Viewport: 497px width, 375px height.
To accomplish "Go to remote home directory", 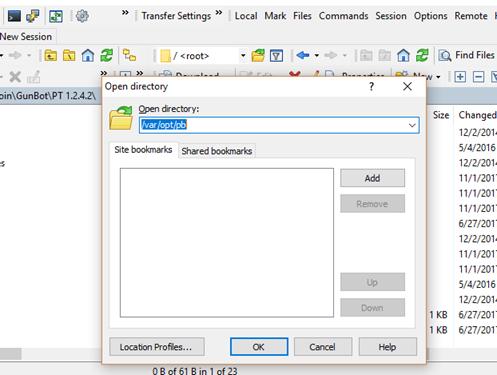I will click(403, 55).
